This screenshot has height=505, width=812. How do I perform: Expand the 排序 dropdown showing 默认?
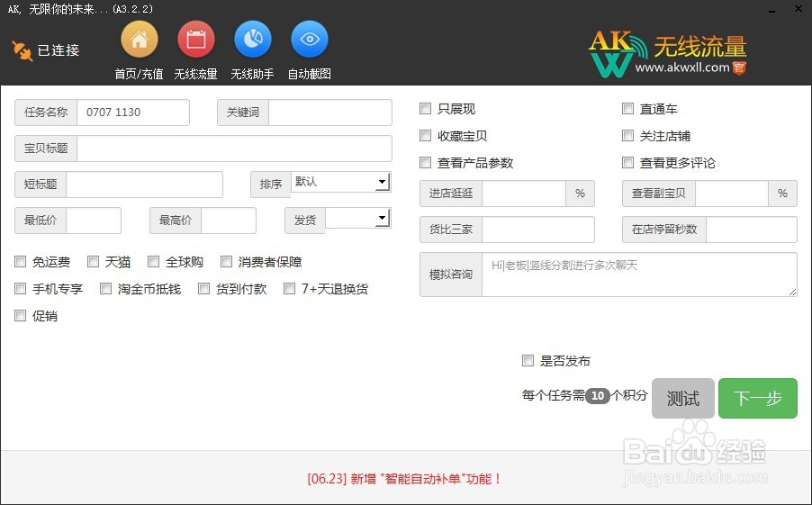(341, 182)
